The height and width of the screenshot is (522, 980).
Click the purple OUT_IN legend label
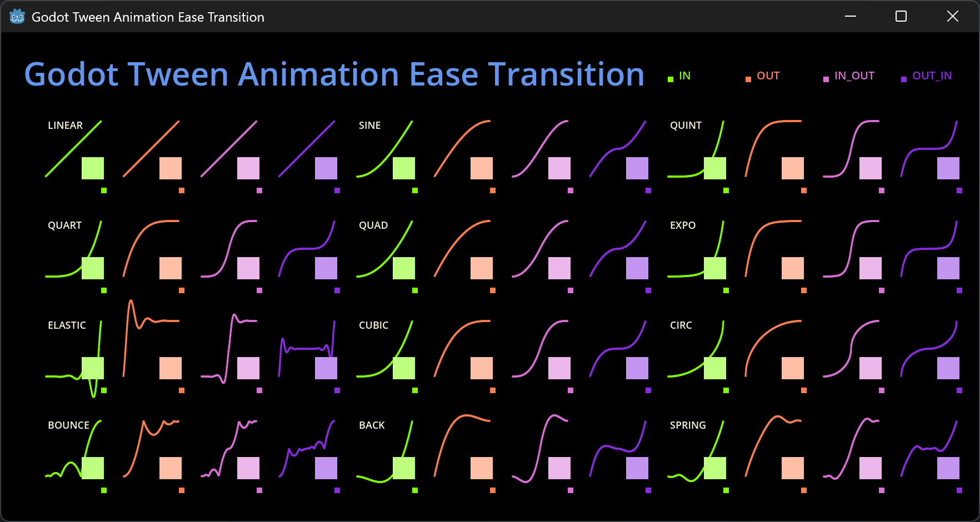click(932, 76)
